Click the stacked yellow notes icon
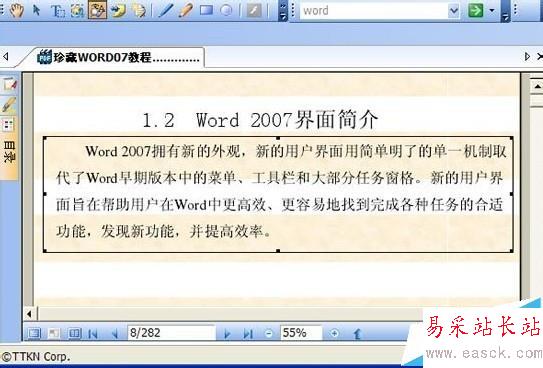This screenshot has height=368, width=543. point(139,10)
